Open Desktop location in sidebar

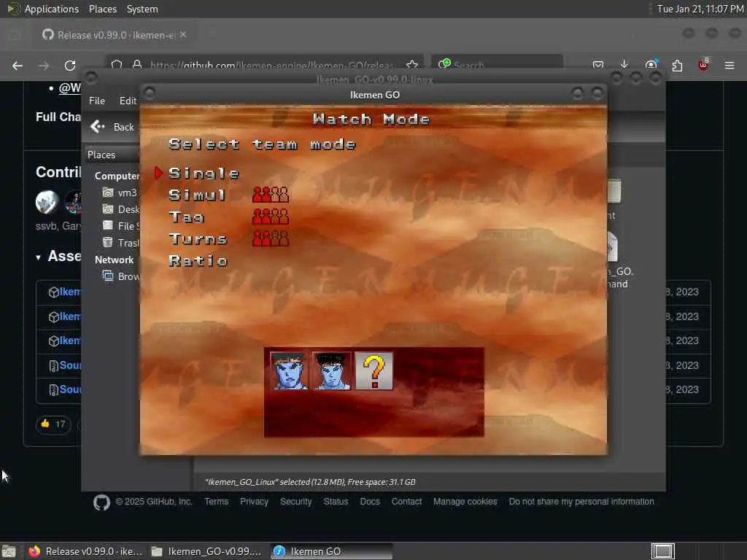pyautogui.click(x=121, y=209)
